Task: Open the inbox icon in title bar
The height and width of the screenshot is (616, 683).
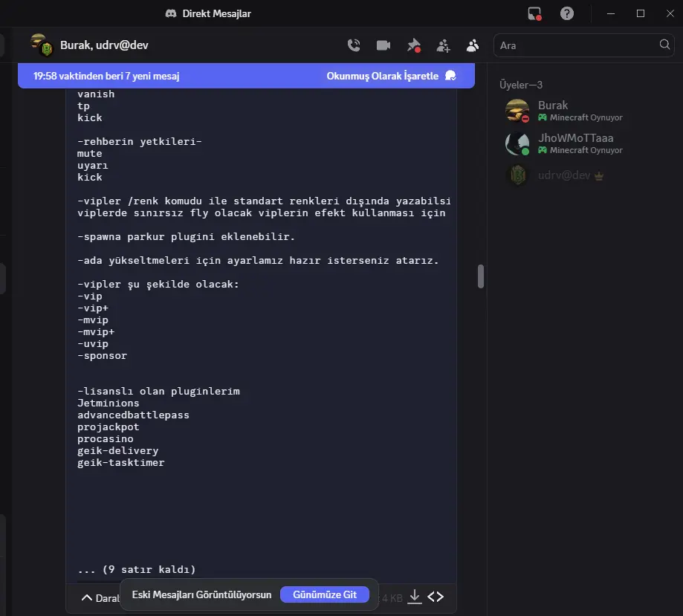Action: (x=534, y=13)
